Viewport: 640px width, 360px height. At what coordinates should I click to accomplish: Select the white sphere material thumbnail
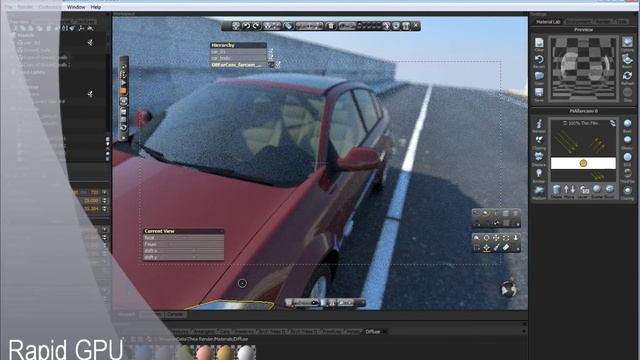click(x=246, y=353)
